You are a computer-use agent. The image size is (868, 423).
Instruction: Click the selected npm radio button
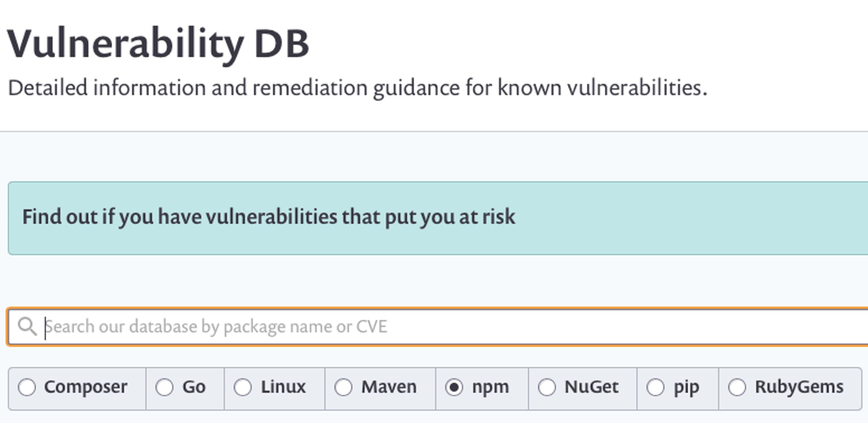click(x=454, y=387)
